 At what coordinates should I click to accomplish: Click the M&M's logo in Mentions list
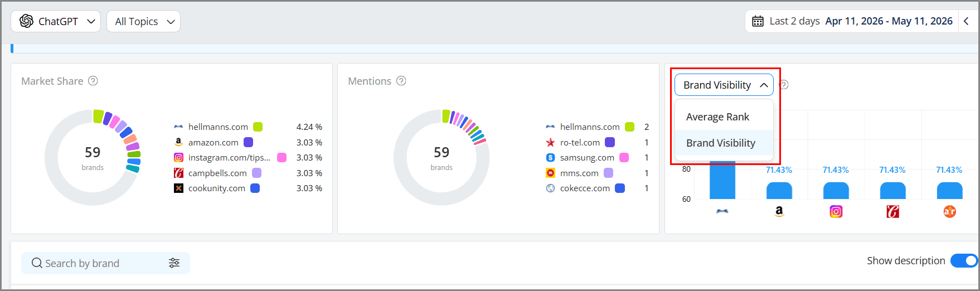(x=550, y=173)
